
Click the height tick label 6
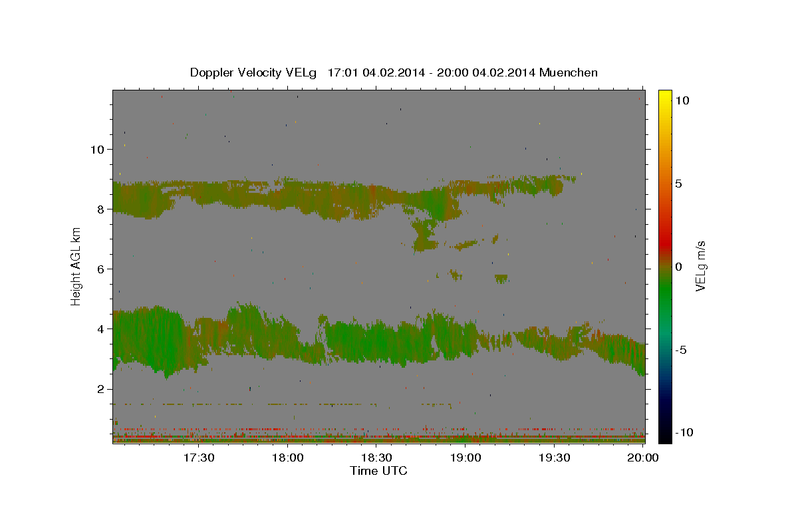coord(101,269)
